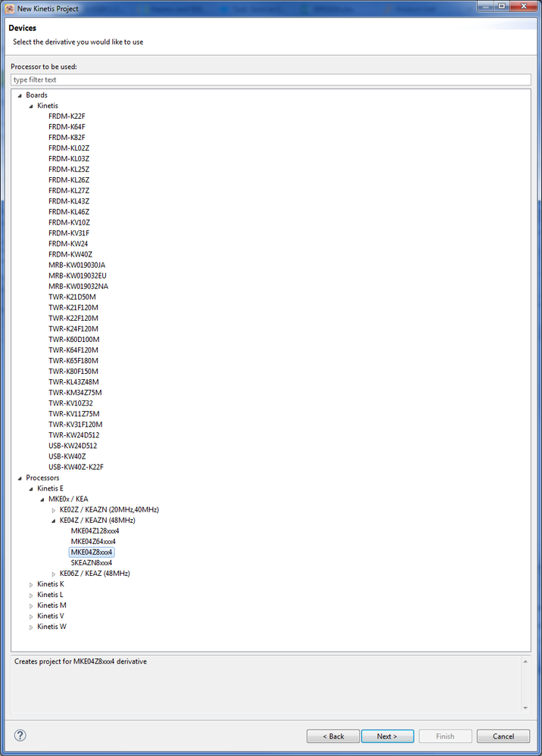Select board TWR-K80F150M
542x756 pixels.
pos(73,371)
